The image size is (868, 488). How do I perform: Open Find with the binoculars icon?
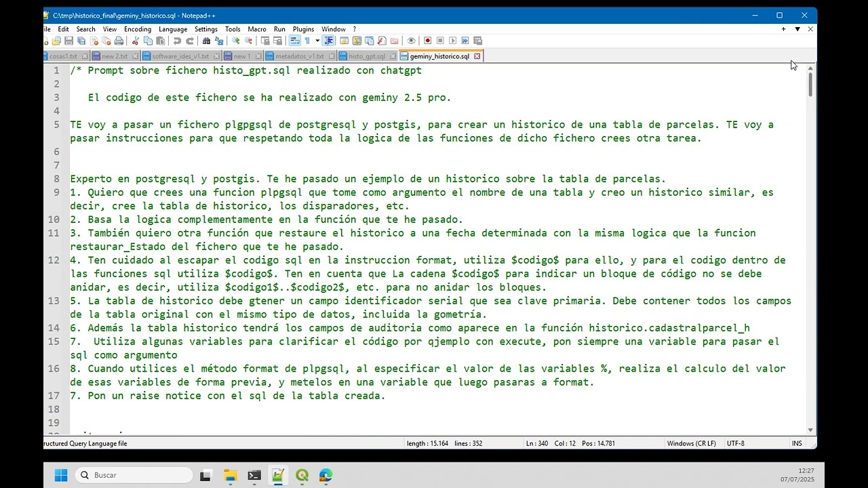(x=206, y=41)
